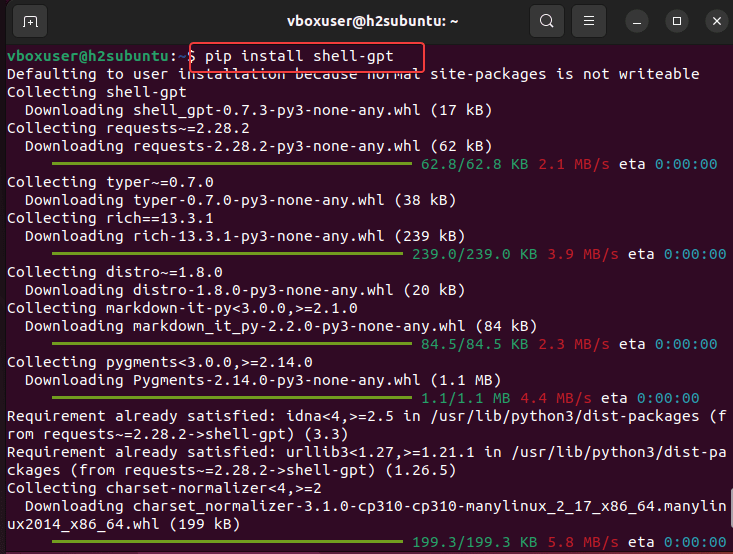This screenshot has height=554, width=733.
Task: Click the '2.3 MB/s' speed value
Action: pyautogui.click(x=574, y=344)
